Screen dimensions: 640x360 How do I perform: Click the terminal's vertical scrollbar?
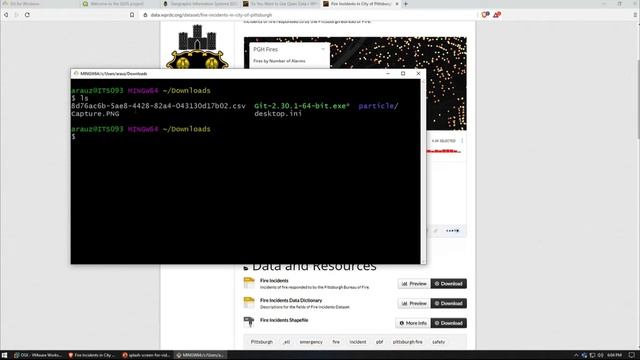click(x=423, y=171)
